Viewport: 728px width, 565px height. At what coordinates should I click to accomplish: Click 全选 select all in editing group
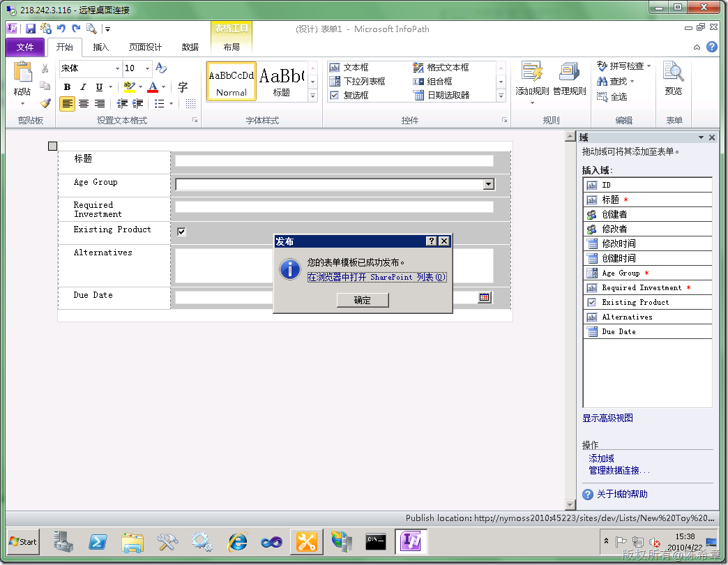(612, 96)
